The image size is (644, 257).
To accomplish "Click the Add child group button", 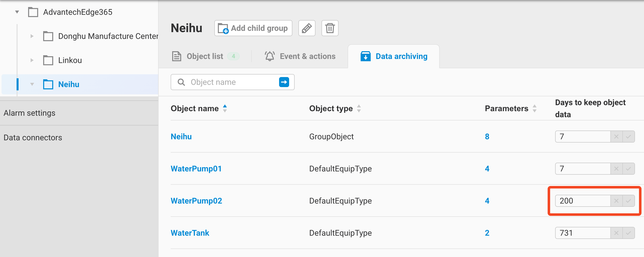I will (x=253, y=28).
